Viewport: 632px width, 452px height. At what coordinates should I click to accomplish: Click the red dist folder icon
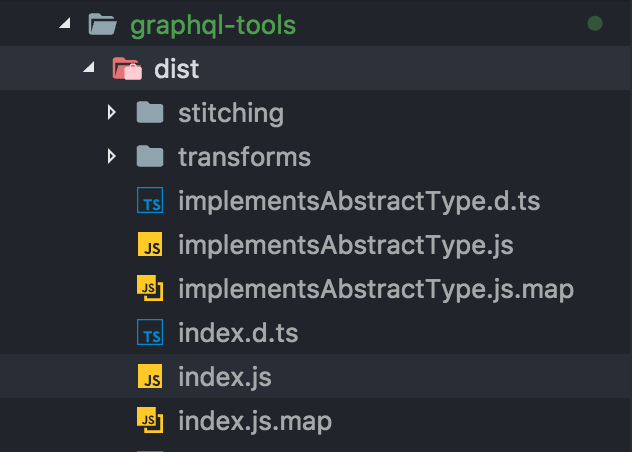click(x=127, y=68)
